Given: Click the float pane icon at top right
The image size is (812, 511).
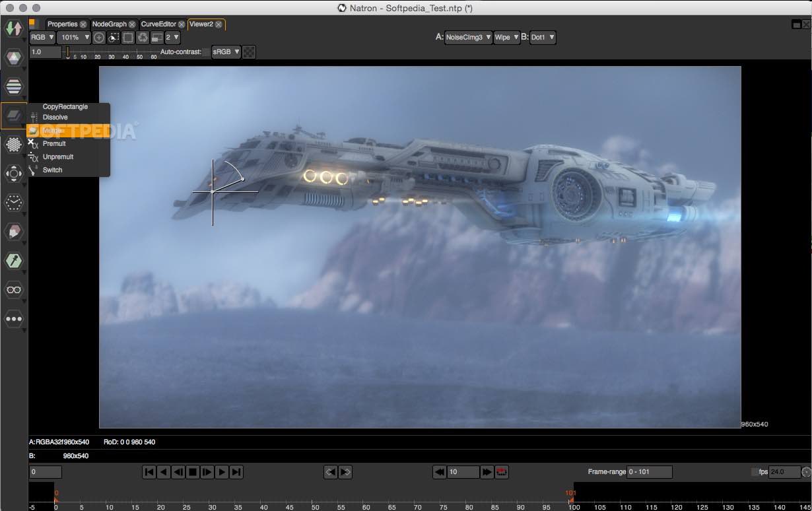Looking at the screenshot, I should (x=796, y=24).
